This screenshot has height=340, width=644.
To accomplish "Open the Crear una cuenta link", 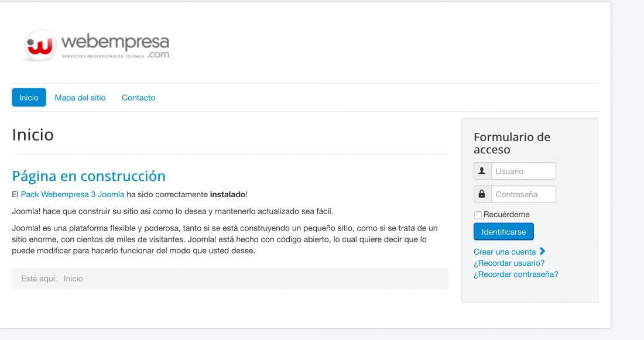I will point(504,252).
